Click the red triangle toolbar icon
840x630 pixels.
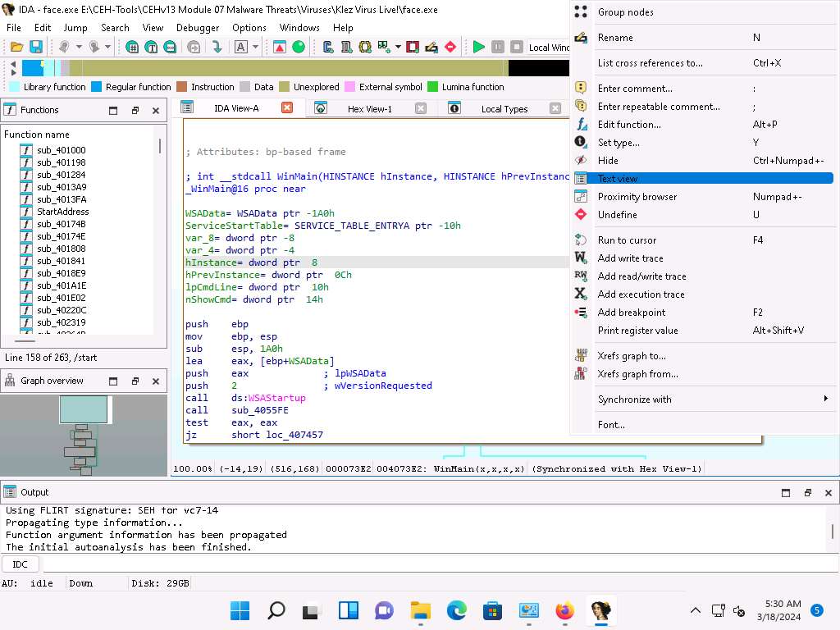click(280, 48)
